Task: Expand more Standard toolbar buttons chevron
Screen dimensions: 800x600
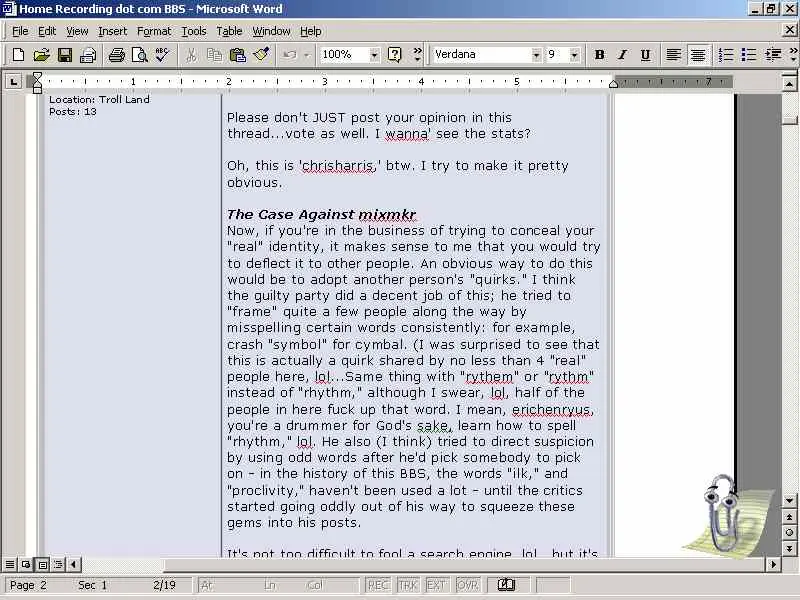Action: 417,55
